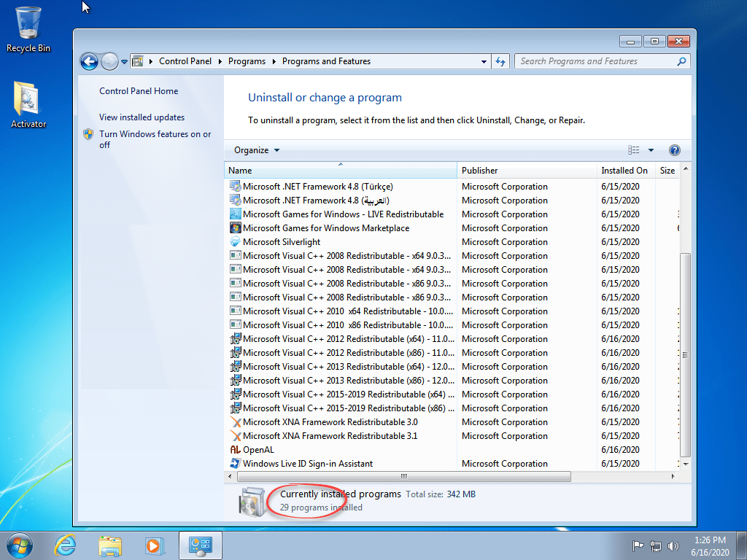Open recent pages dropdown arrow
The width and height of the screenshot is (747, 560).
[x=124, y=61]
